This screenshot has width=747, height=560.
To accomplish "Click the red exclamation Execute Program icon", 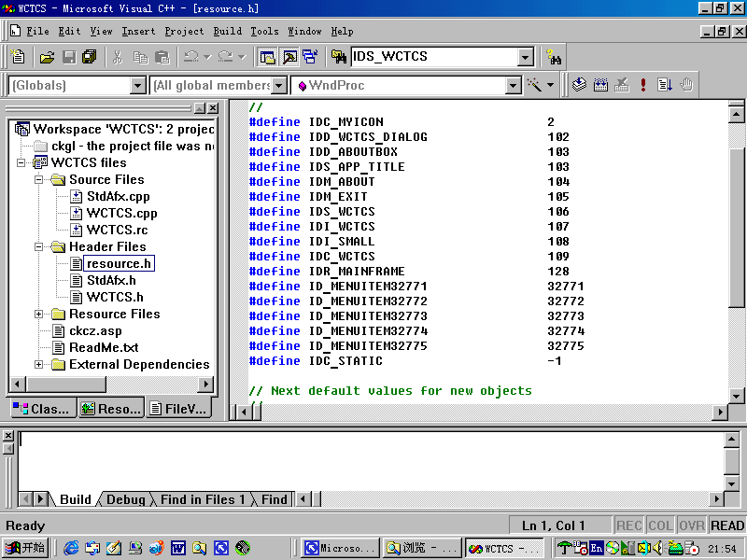I will click(x=643, y=85).
